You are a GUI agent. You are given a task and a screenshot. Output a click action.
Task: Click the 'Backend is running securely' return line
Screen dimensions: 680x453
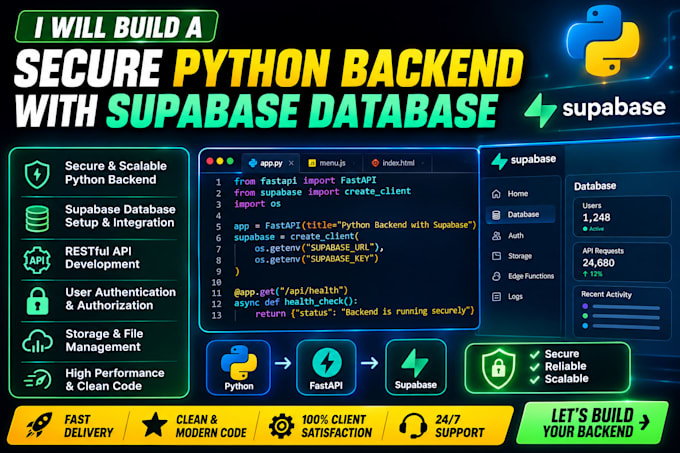coord(365,312)
